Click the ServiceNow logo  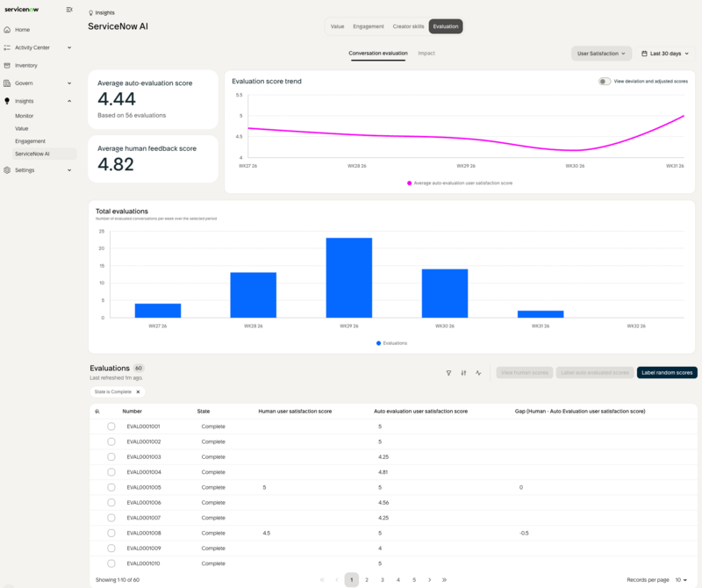coord(21,10)
